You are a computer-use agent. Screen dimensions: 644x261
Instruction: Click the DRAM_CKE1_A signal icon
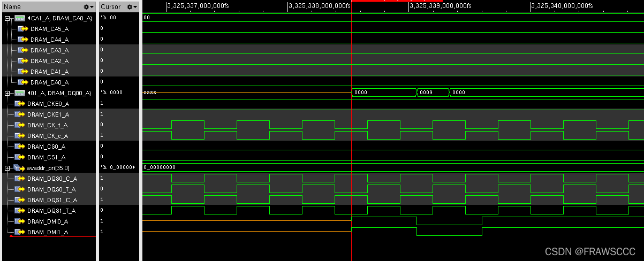(x=20, y=114)
